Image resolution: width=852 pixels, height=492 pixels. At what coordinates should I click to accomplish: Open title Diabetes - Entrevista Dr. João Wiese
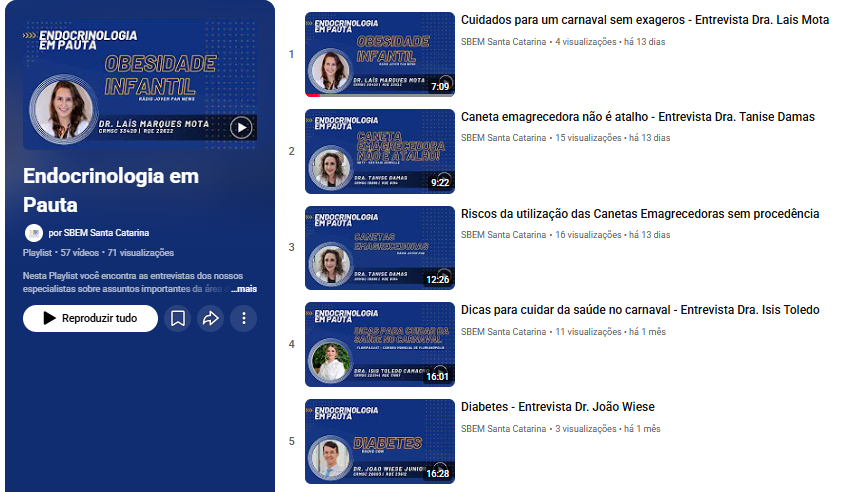pos(558,407)
